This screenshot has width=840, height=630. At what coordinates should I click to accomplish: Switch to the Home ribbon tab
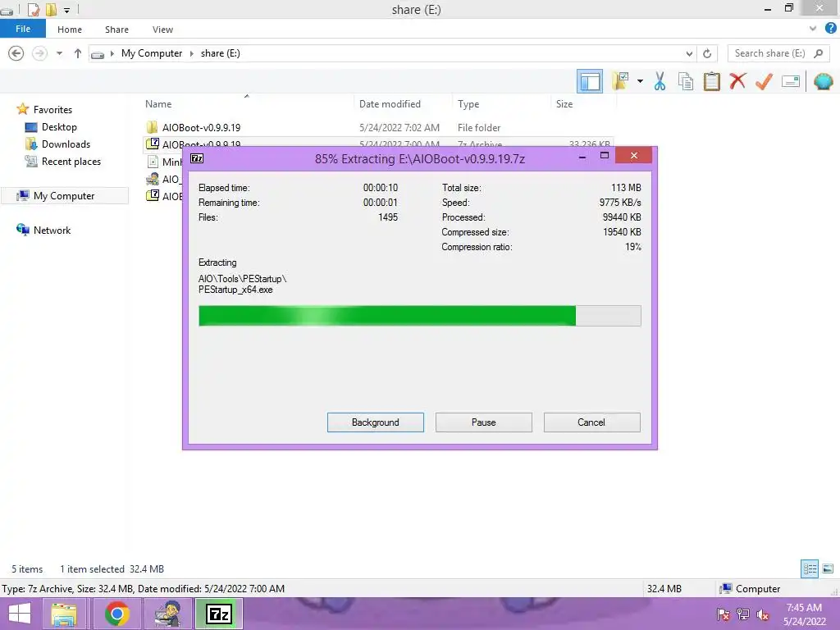click(70, 30)
